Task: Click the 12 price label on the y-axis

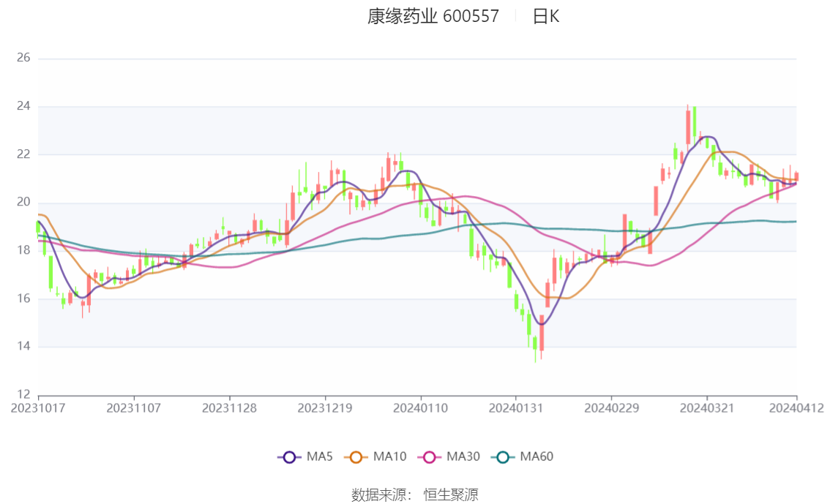Action: [x=23, y=394]
